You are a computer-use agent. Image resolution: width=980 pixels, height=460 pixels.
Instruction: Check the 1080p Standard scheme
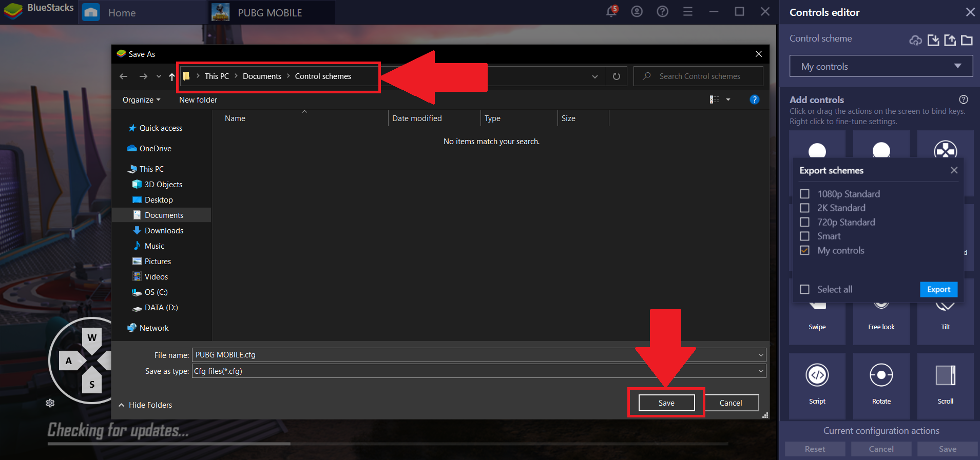coord(804,194)
